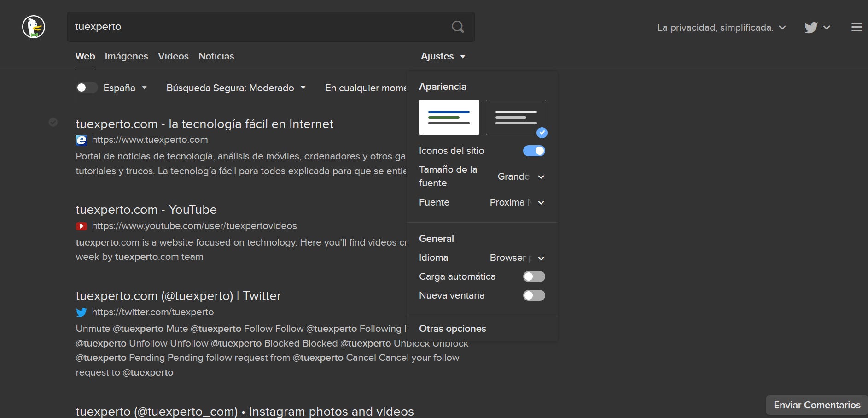The height and width of the screenshot is (418, 868).
Task: Change the Tamaño de la fuente dropdown
Action: 521,177
